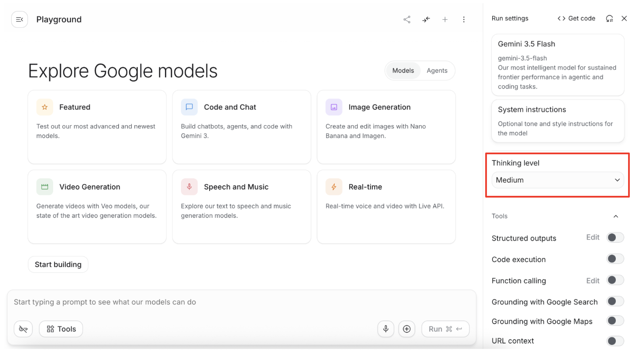Open the three-dot more options menu
Viewport: 644px width, 352px height.
click(x=464, y=19)
